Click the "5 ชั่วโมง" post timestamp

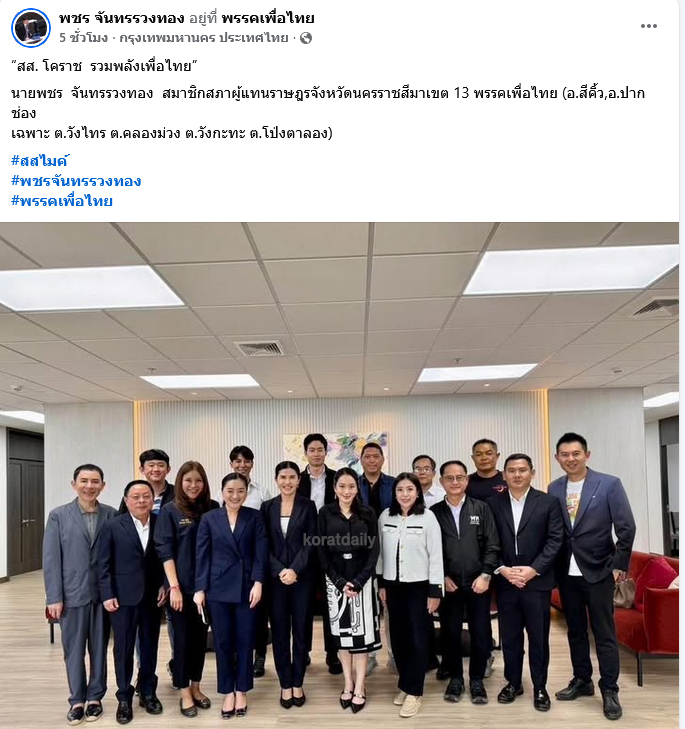[83, 38]
